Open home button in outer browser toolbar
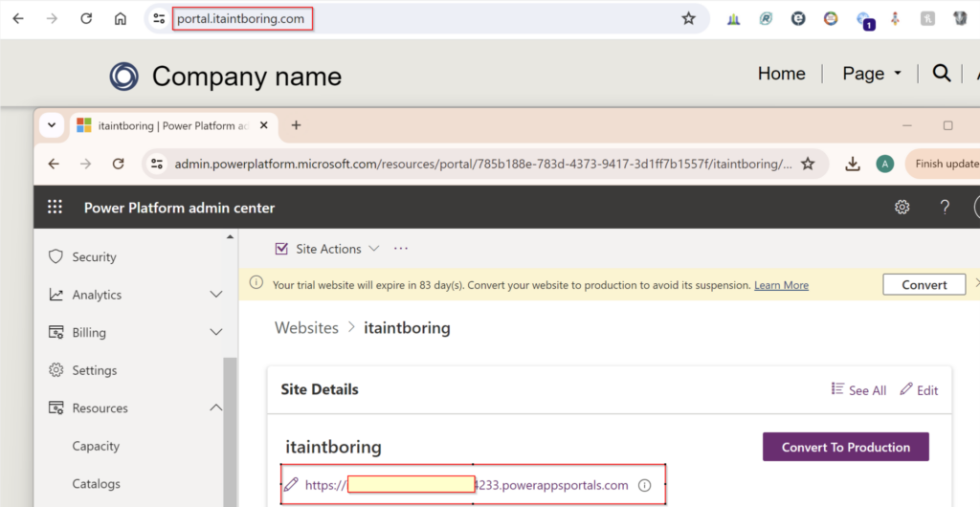Image resolution: width=980 pixels, height=507 pixels. click(x=120, y=19)
